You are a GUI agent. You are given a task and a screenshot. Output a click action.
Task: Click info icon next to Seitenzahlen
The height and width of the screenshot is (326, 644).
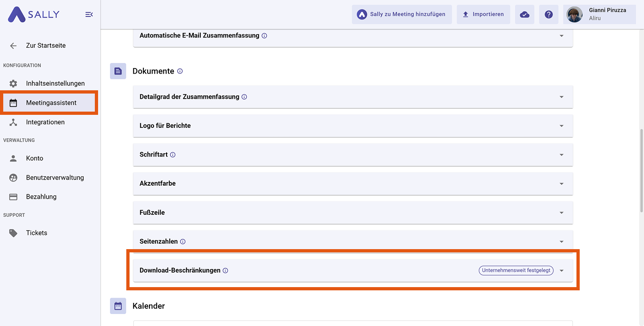(x=183, y=242)
